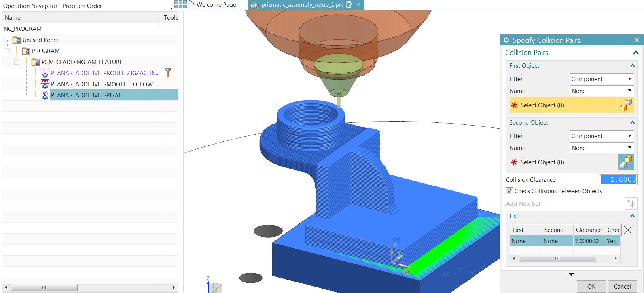This screenshot has width=644, height=293.
Task: Click the dialog settings gear icon
Action: point(506,40)
